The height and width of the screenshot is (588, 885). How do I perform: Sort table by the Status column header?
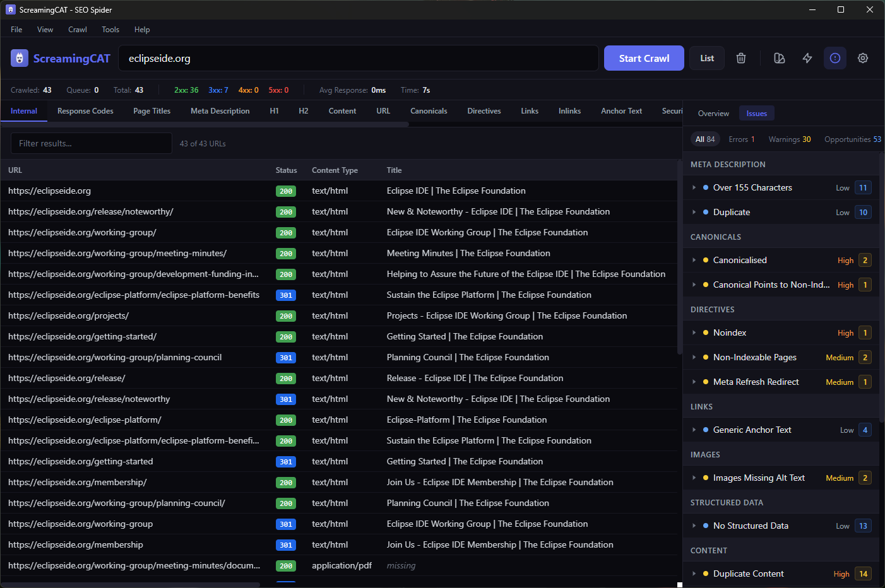[286, 170]
